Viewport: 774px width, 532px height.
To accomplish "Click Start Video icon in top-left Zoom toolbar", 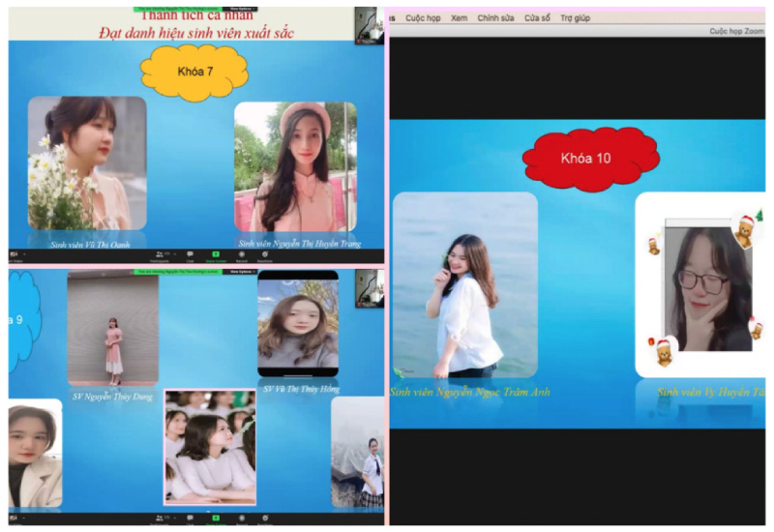I will (x=14, y=254).
